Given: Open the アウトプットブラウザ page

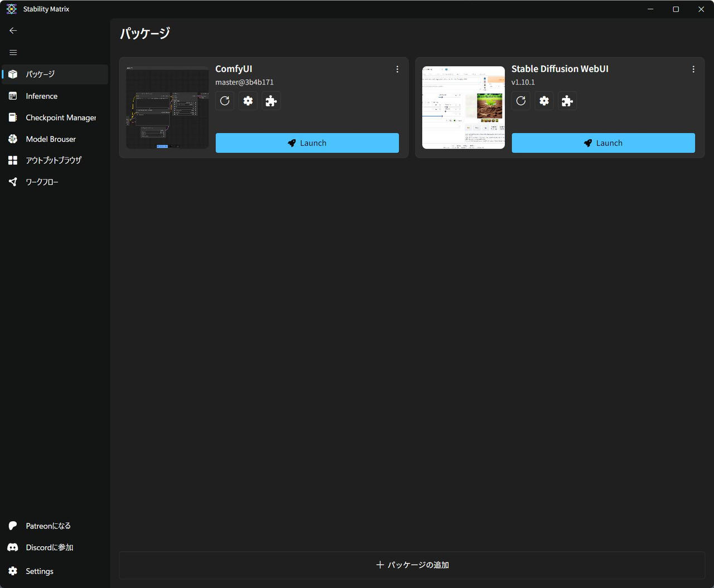Looking at the screenshot, I should (x=55, y=161).
